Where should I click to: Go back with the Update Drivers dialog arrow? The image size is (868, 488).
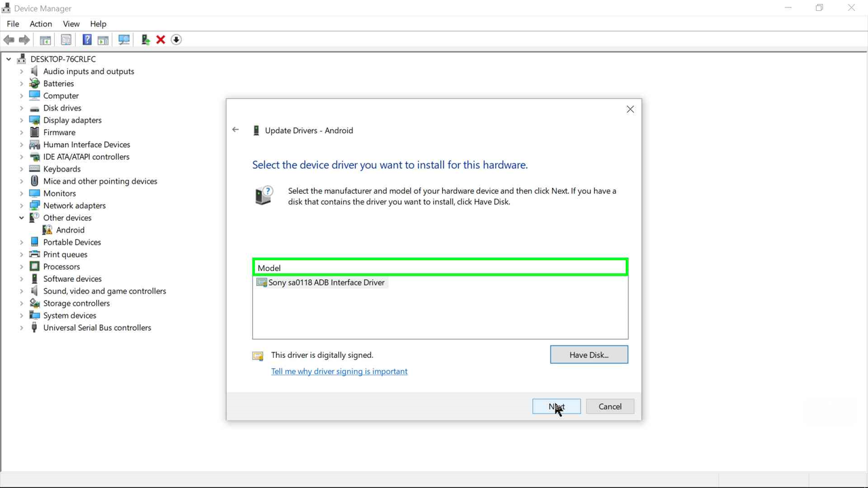(235, 129)
